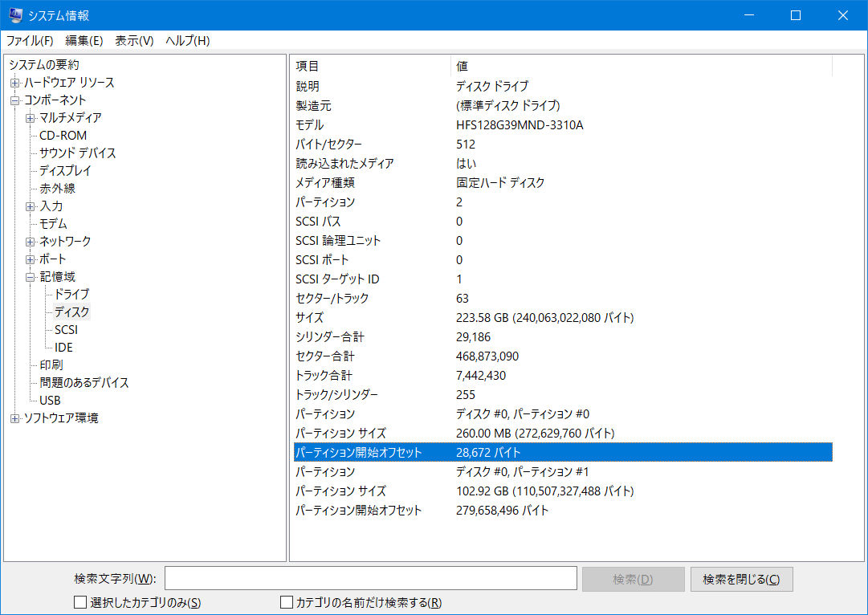Expand the ソフトウェア環境 tree node
Image resolution: width=868 pixels, height=615 pixels.
click(x=14, y=418)
